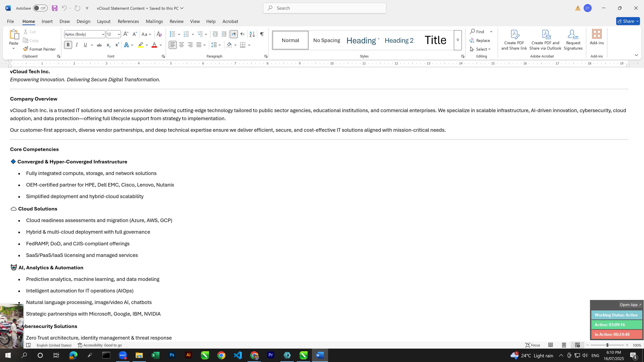Click Create PDF and Share via Outlook
Image resolution: width=644 pixels, height=362 pixels.
click(x=545, y=40)
